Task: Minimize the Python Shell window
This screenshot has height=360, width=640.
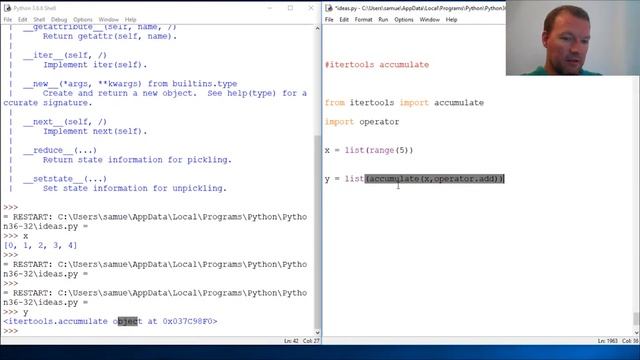Action: [270, 8]
